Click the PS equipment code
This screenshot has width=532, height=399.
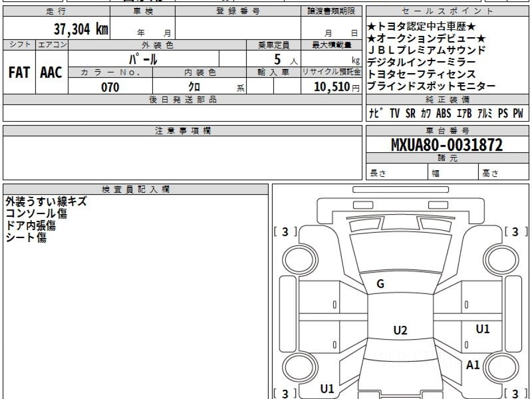[x=503, y=113]
